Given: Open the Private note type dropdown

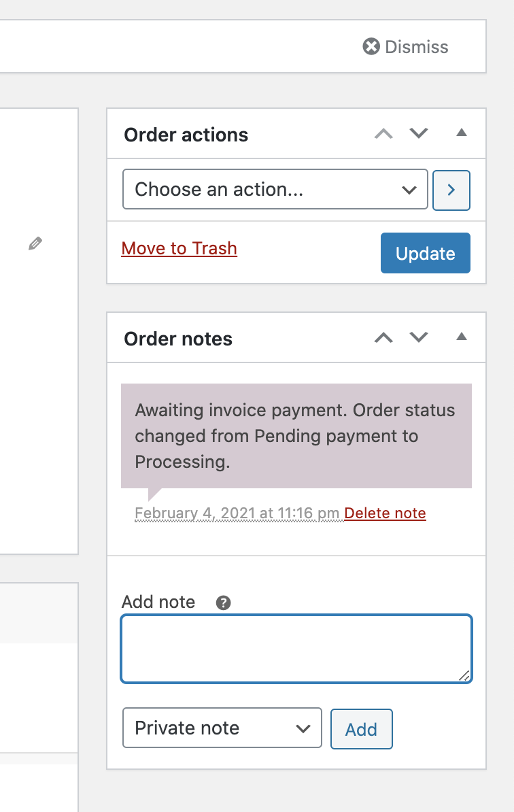Looking at the screenshot, I should pos(222,728).
